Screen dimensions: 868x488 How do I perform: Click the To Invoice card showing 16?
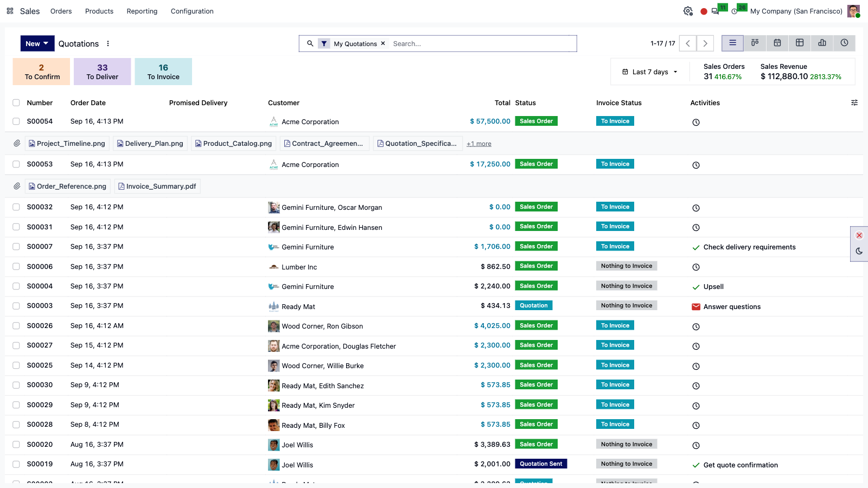point(163,72)
